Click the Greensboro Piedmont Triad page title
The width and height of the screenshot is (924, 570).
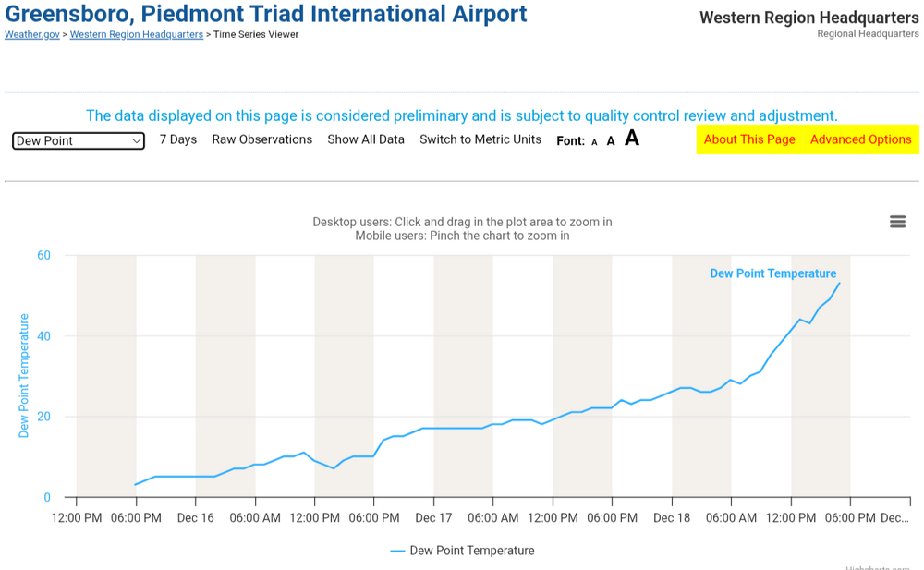point(266,15)
